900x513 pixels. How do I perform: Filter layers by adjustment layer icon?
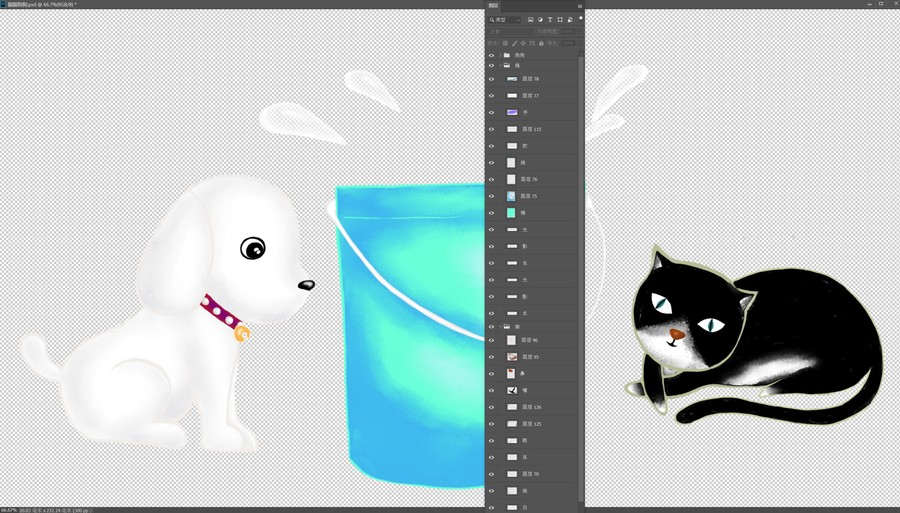click(x=540, y=20)
